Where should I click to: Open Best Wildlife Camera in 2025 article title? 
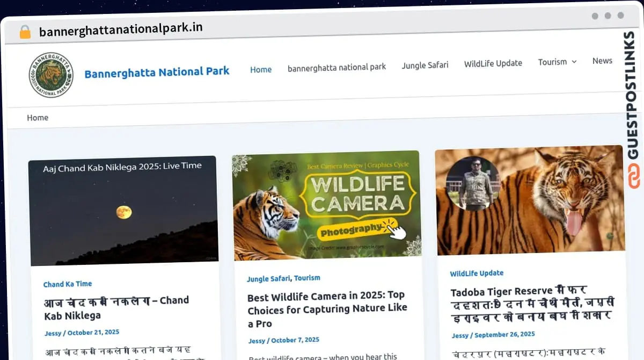(327, 309)
